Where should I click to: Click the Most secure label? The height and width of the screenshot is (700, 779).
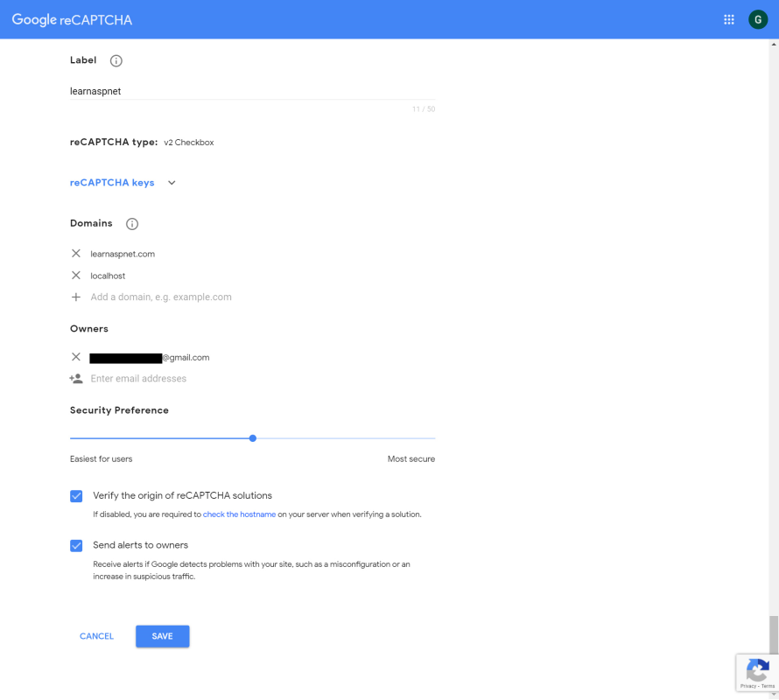click(411, 459)
